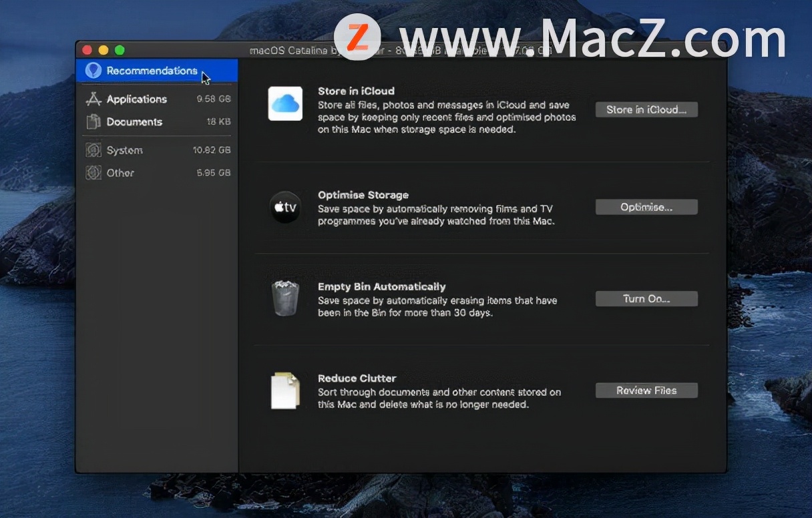Image resolution: width=812 pixels, height=518 pixels.
Task: Select System row in the sidebar
Action: coord(157,150)
